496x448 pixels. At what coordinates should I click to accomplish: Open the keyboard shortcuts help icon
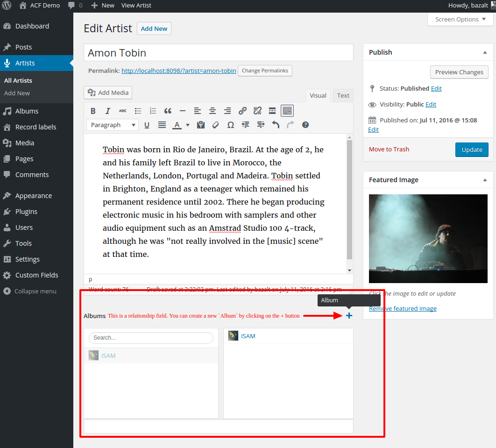pyautogui.click(x=305, y=125)
